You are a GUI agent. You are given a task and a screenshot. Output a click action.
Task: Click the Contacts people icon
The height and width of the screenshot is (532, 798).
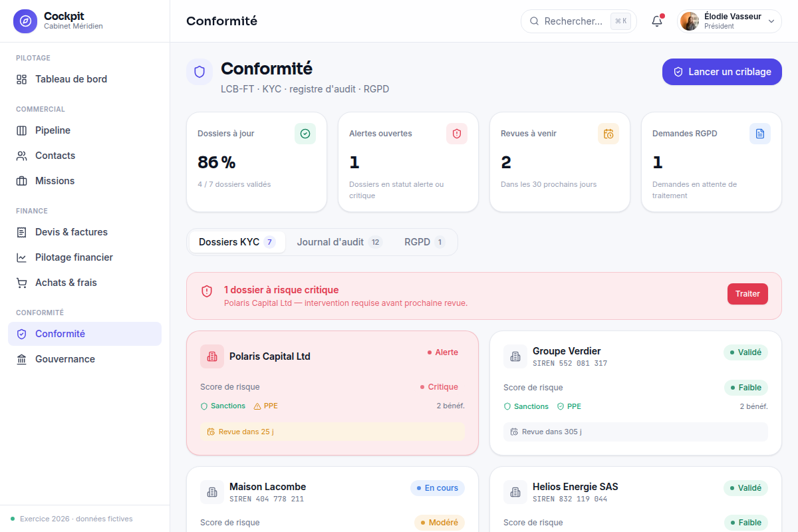22,156
